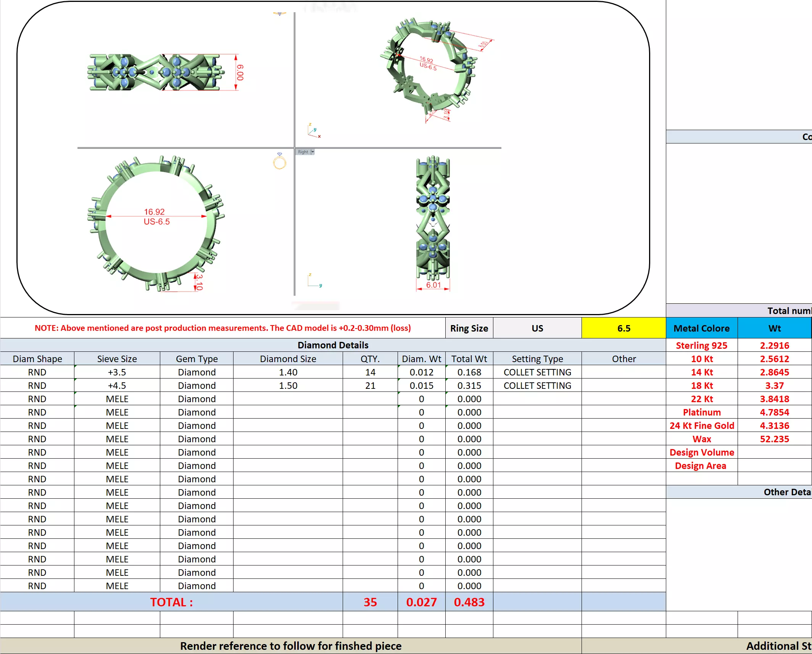Image resolution: width=812 pixels, height=654 pixels.
Task: Click the Metal Colore blue header cell
Action: [x=701, y=328]
